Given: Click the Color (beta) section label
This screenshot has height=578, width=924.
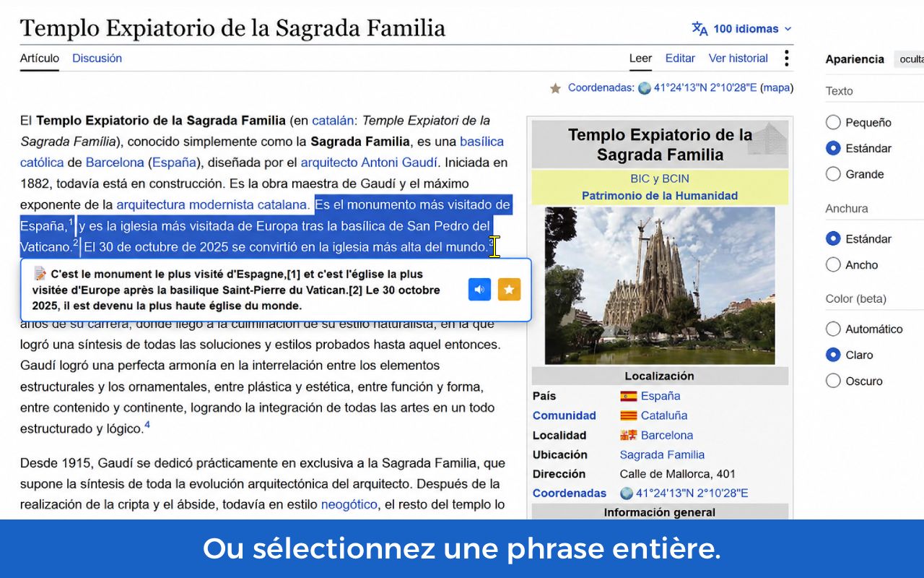Looking at the screenshot, I should (x=856, y=299).
